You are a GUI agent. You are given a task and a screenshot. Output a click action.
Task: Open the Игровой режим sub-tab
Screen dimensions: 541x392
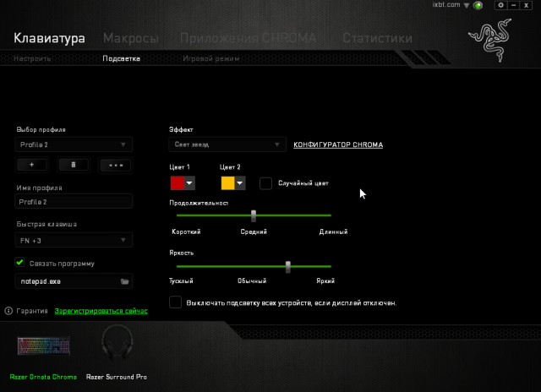(x=211, y=59)
